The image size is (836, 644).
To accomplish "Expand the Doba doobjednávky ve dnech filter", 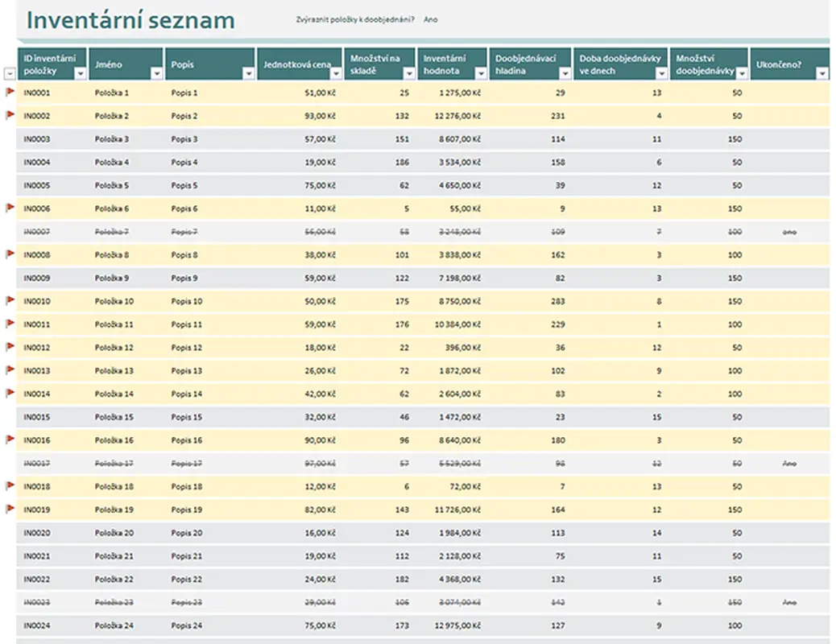I will click(662, 73).
